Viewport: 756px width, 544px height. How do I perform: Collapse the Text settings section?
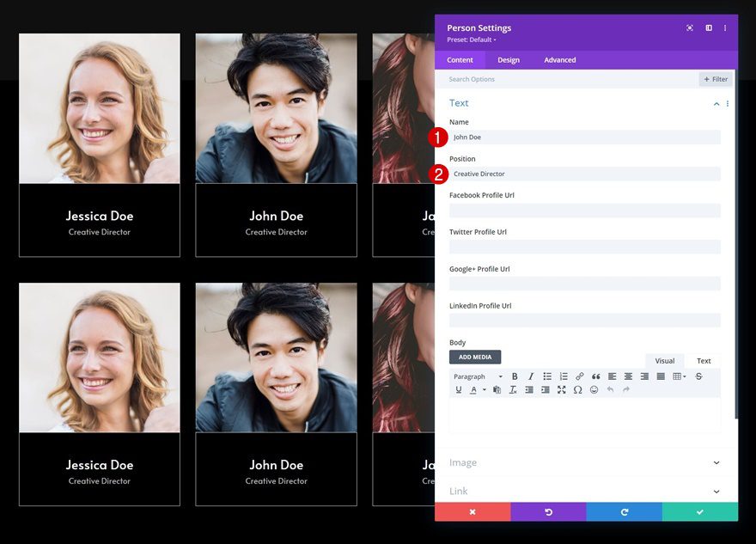tap(716, 102)
